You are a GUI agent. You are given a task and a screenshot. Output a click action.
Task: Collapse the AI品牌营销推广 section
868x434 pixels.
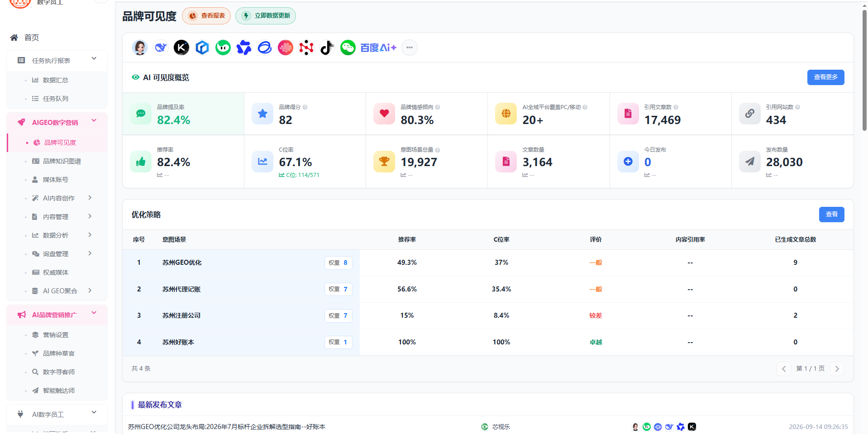click(94, 313)
